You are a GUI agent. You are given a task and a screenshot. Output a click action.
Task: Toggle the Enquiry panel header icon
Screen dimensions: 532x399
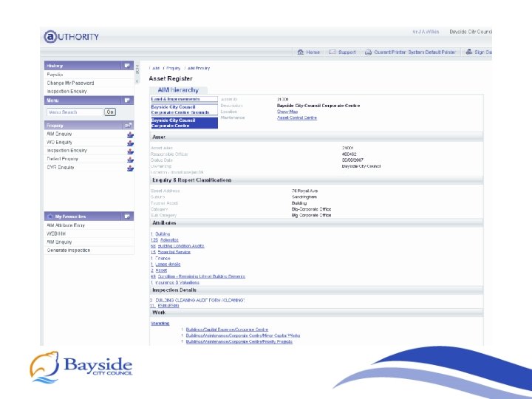coord(128,126)
